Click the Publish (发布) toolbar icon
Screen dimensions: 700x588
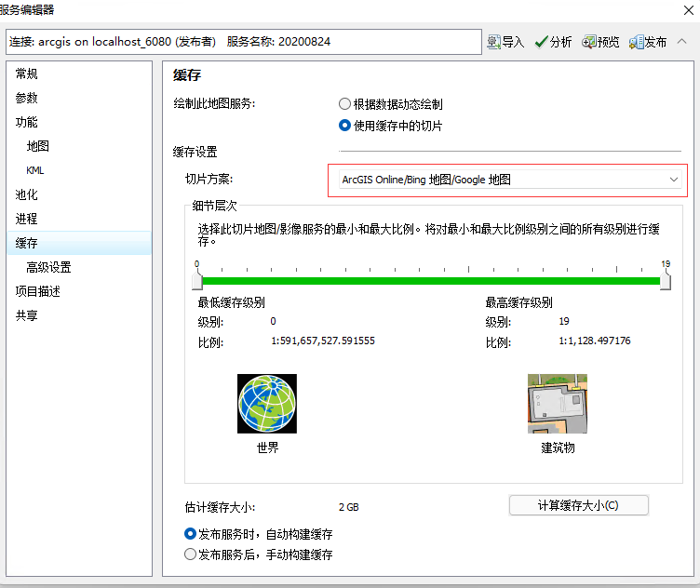(637, 42)
